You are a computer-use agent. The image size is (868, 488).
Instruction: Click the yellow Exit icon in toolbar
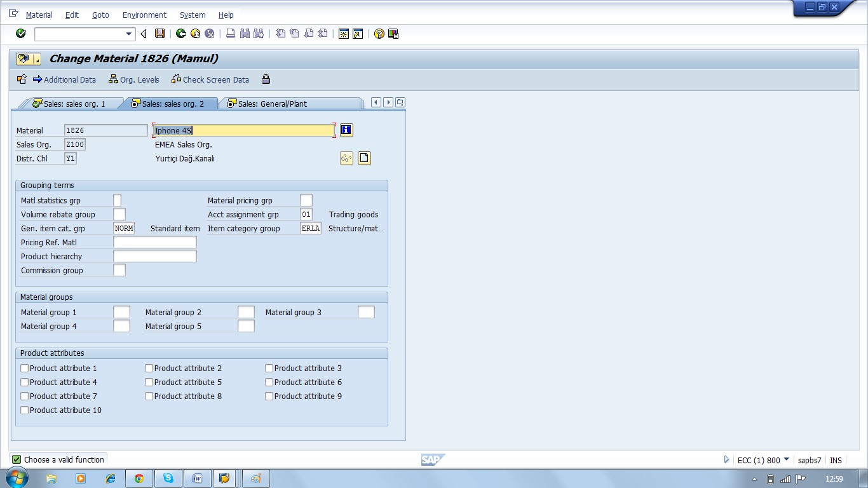(x=195, y=34)
